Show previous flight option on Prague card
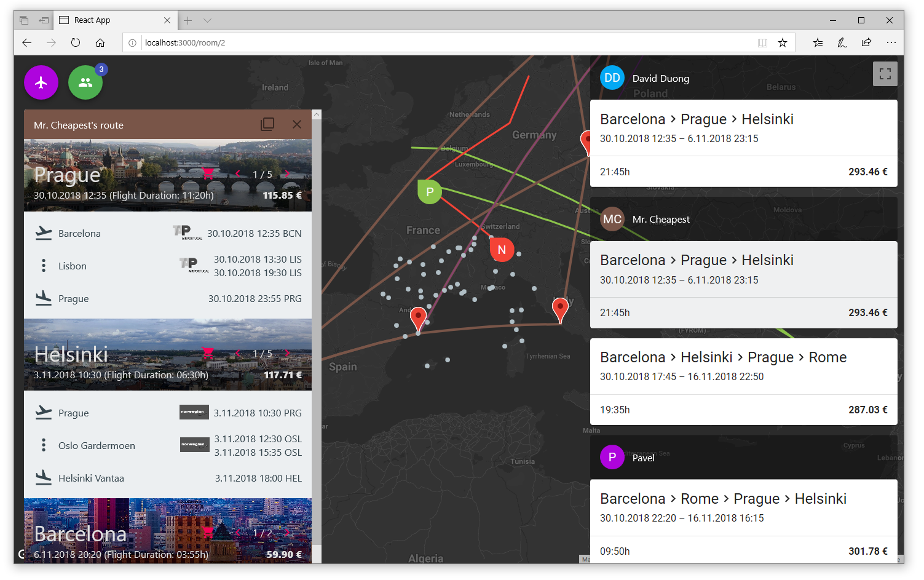 (238, 174)
